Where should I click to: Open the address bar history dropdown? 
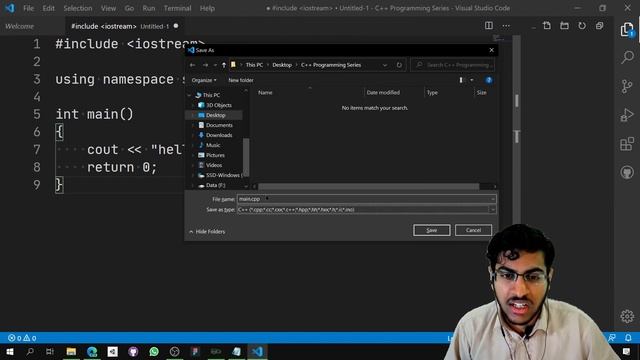pyautogui.click(x=384, y=65)
